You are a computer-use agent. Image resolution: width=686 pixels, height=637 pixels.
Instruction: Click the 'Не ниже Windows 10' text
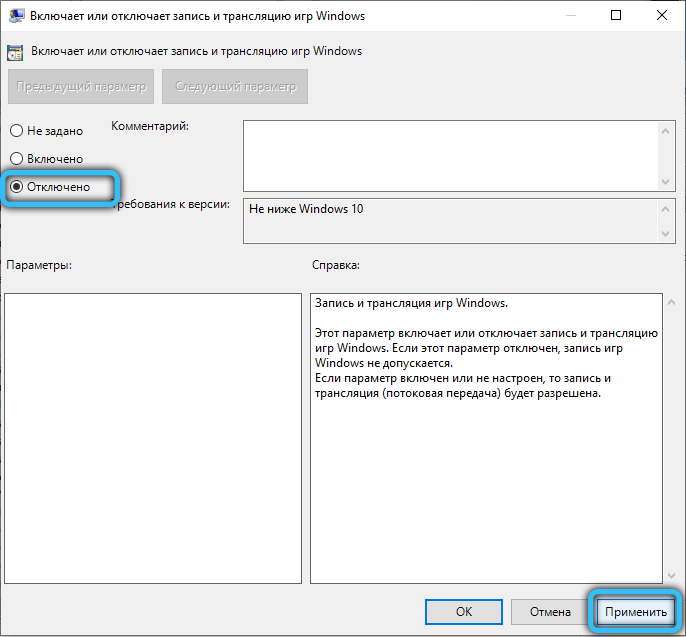tap(306, 209)
